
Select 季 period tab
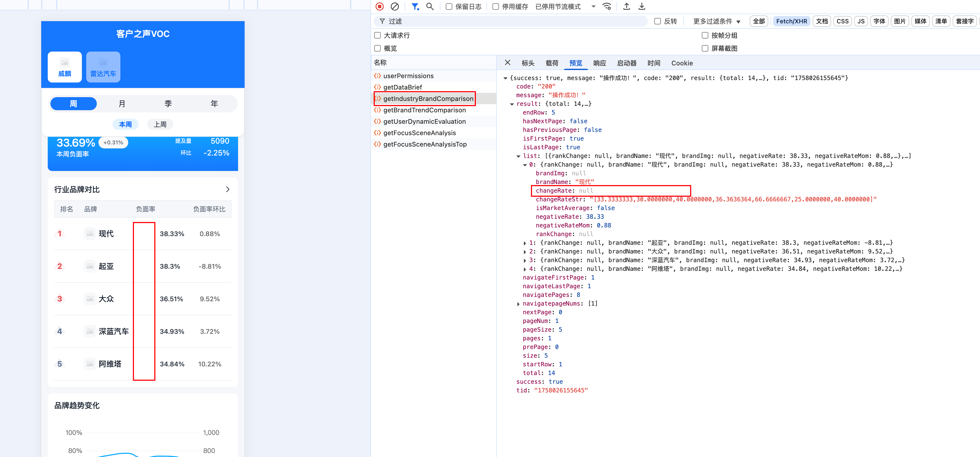coord(168,104)
